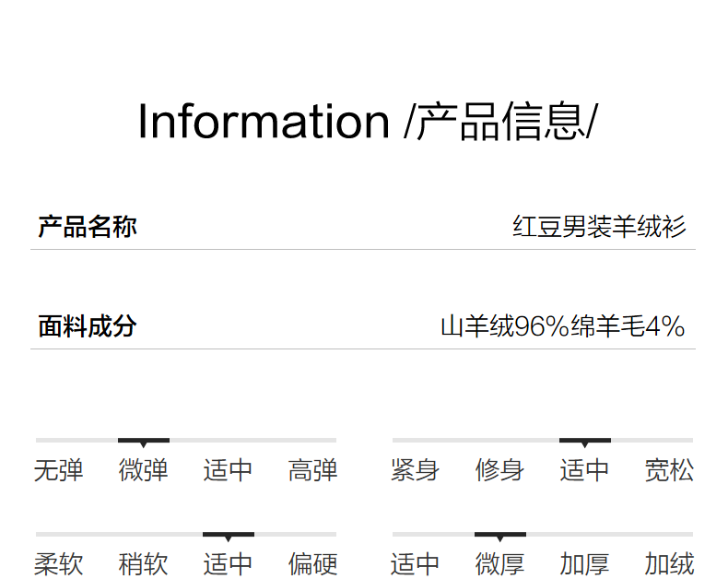Select the 面料成分 label
Image resolution: width=728 pixels, height=579 pixels.
(x=88, y=326)
